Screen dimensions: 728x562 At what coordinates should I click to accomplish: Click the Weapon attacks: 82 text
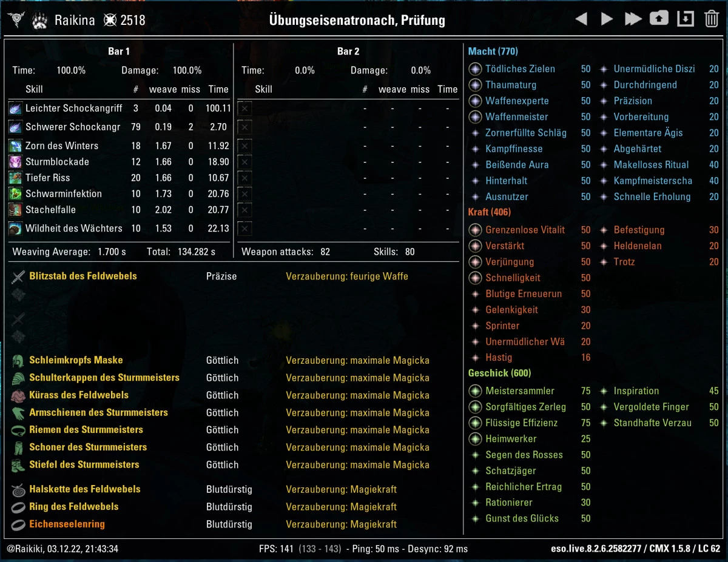(x=286, y=252)
